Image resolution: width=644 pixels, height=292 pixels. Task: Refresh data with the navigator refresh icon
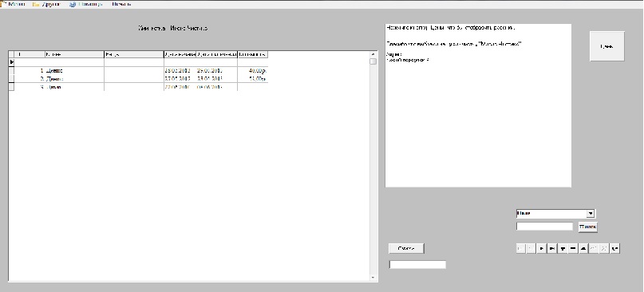coord(614,248)
